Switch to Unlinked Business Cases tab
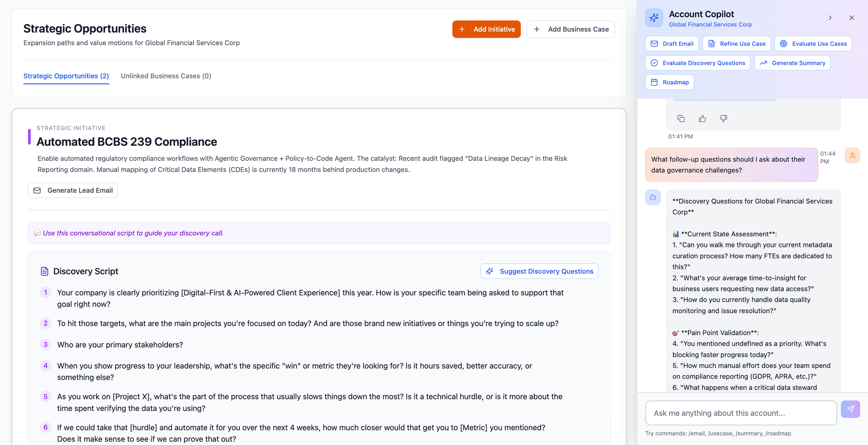Screen dimensions: 868x445 tap(166, 76)
